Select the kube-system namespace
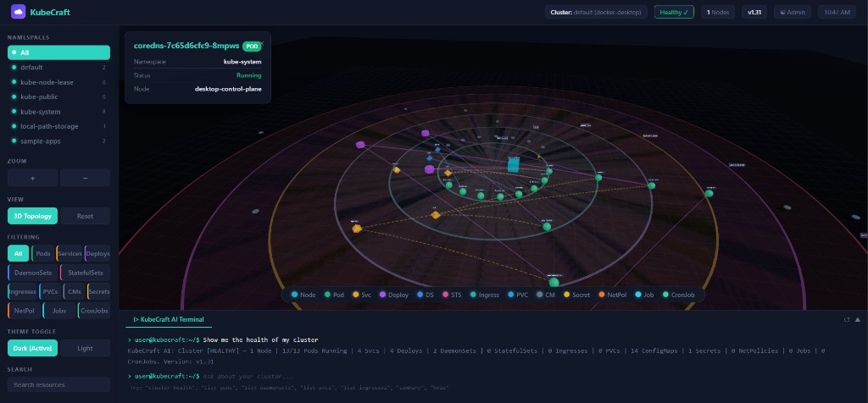 click(58, 112)
